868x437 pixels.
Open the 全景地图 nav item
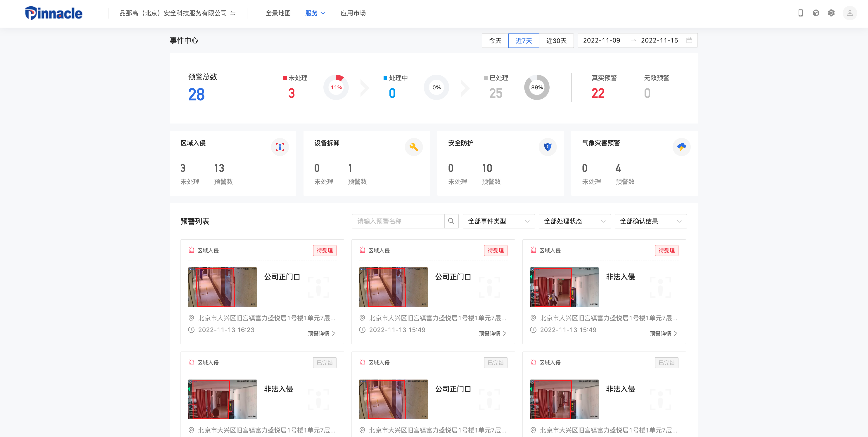(278, 13)
